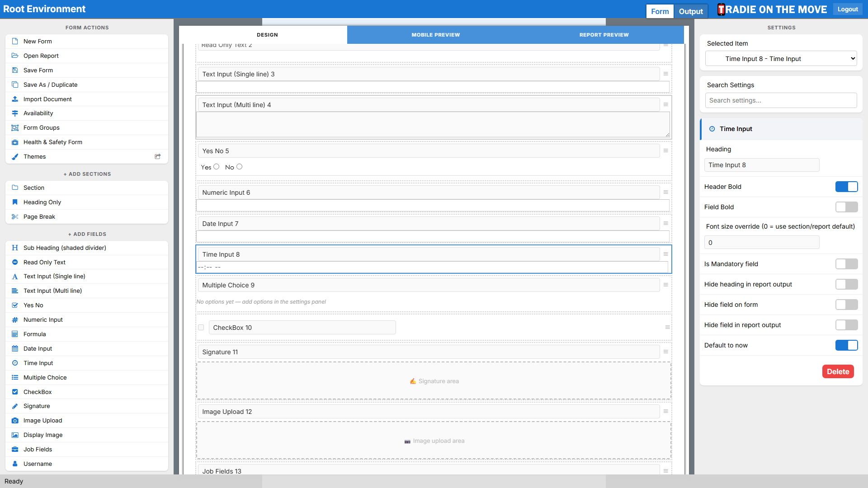This screenshot has width=868, height=488.
Task: Switch to the Output view
Action: (x=691, y=11)
